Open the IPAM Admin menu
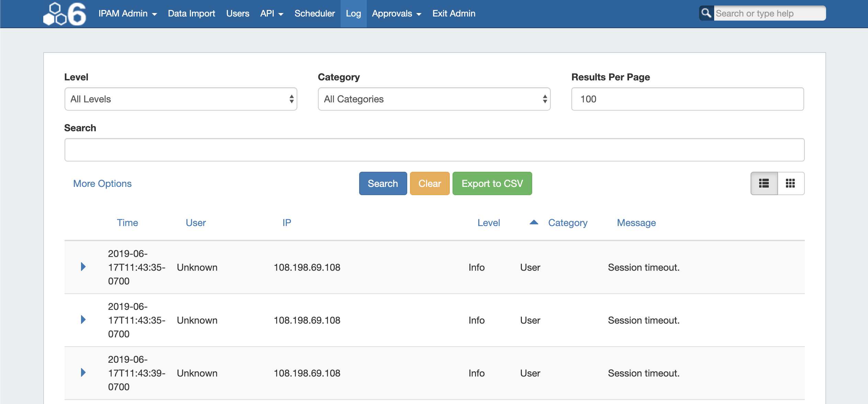This screenshot has width=868, height=404. point(127,13)
